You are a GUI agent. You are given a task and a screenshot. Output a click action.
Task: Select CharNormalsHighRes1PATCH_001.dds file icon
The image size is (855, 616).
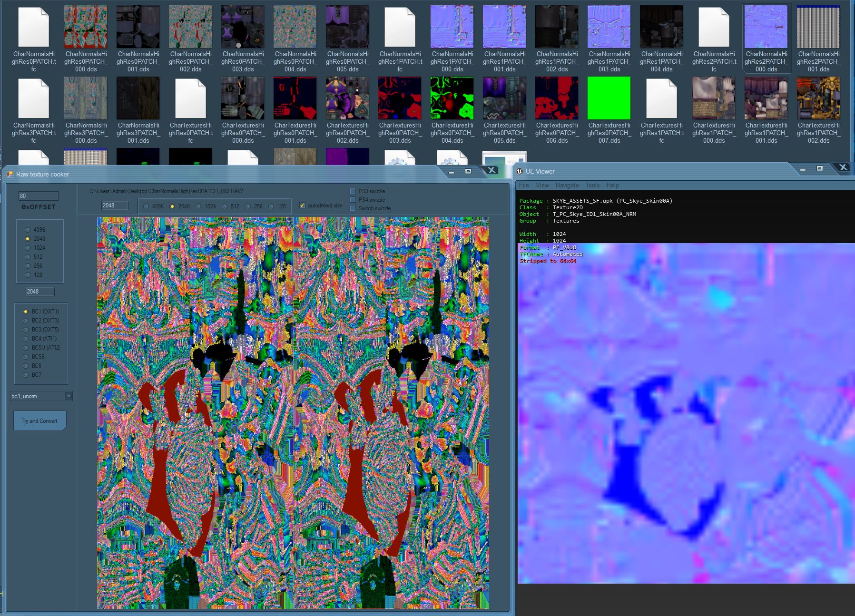coord(504,27)
